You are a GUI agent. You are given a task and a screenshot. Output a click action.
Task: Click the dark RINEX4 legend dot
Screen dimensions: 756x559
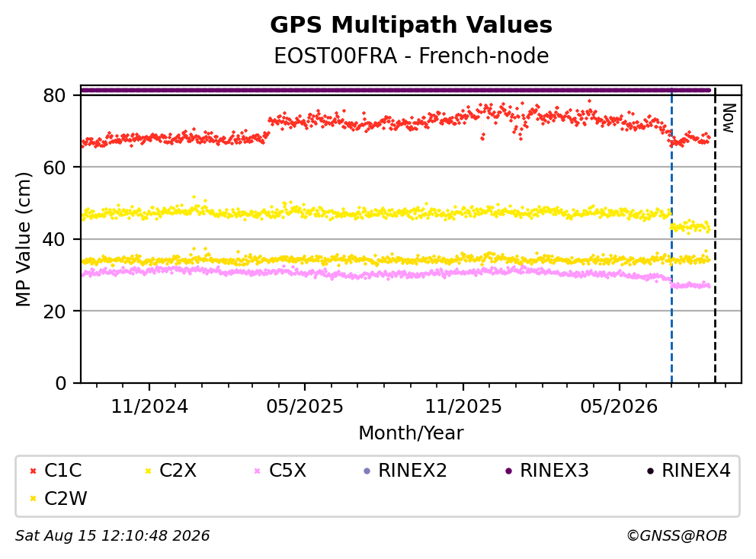[x=650, y=471]
